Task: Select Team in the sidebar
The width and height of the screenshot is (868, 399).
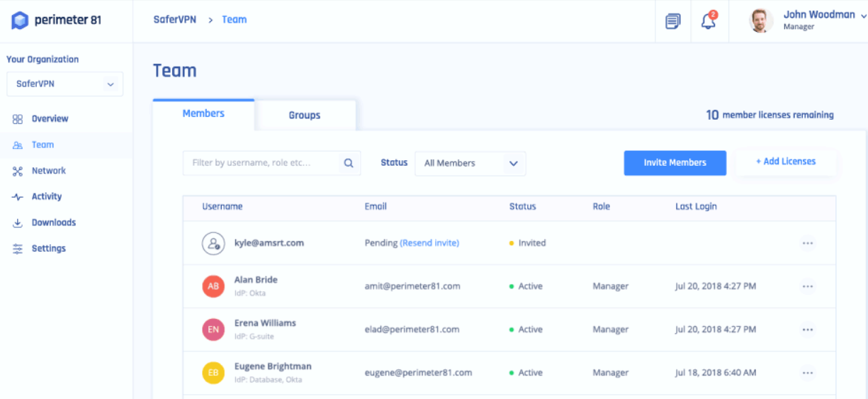Action: [x=43, y=145]
